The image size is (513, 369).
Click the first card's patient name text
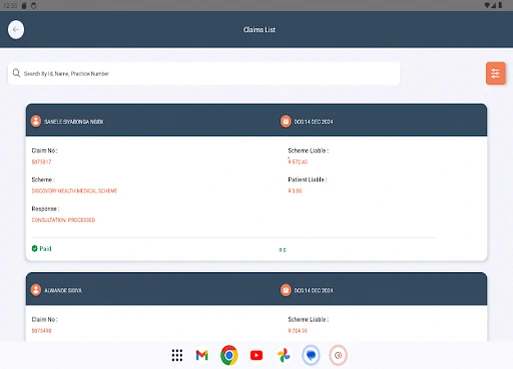74,122
